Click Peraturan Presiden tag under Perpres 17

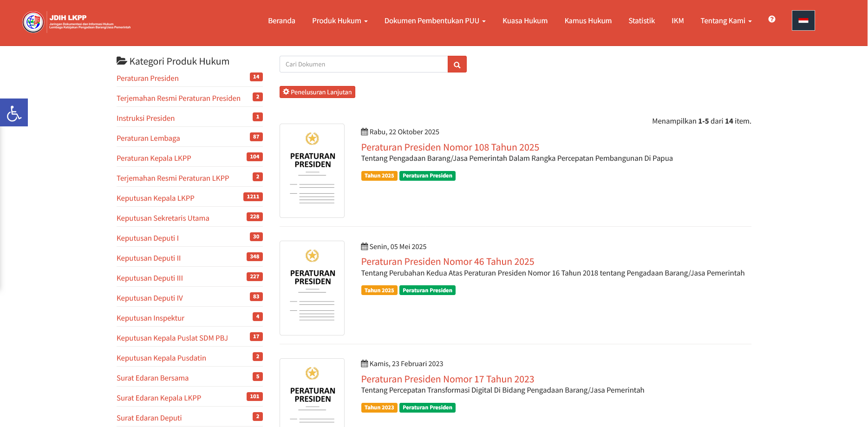click(427, 407)
